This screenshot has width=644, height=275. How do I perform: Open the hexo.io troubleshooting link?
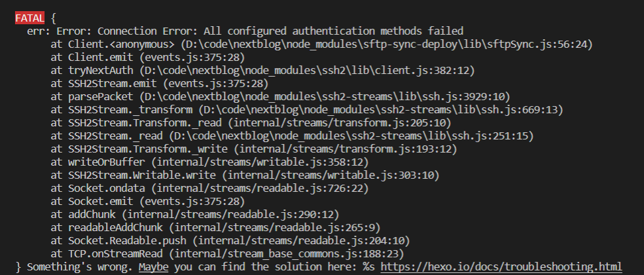[501, 266]
